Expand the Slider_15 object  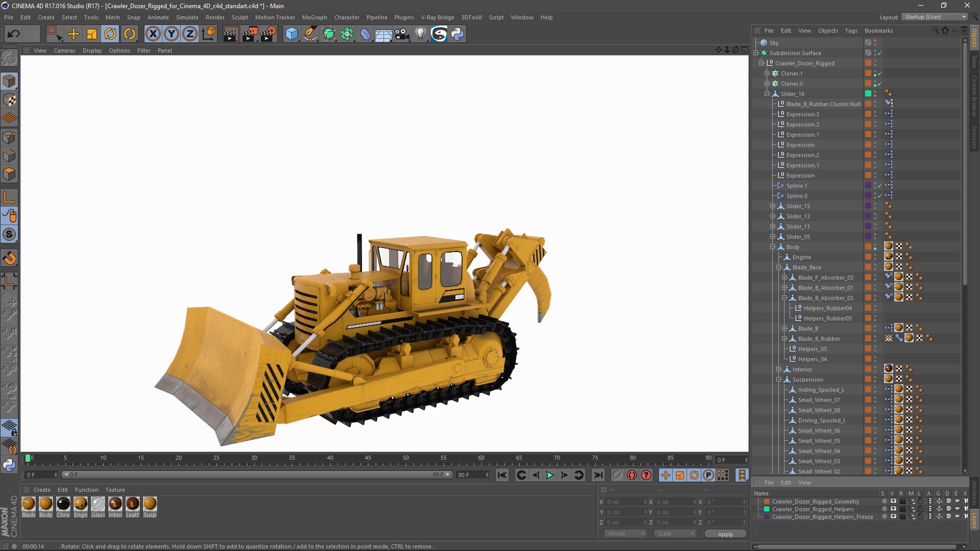tap(772, 206)
